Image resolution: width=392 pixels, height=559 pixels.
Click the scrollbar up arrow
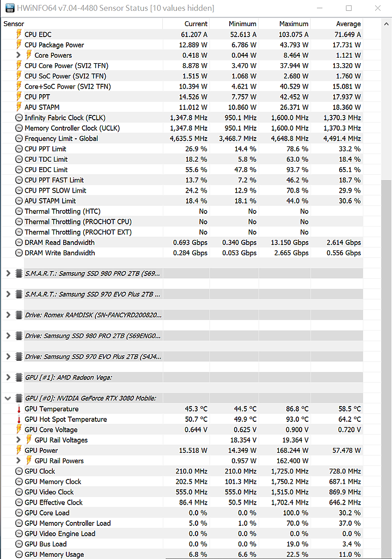click(x=387, y=24)
